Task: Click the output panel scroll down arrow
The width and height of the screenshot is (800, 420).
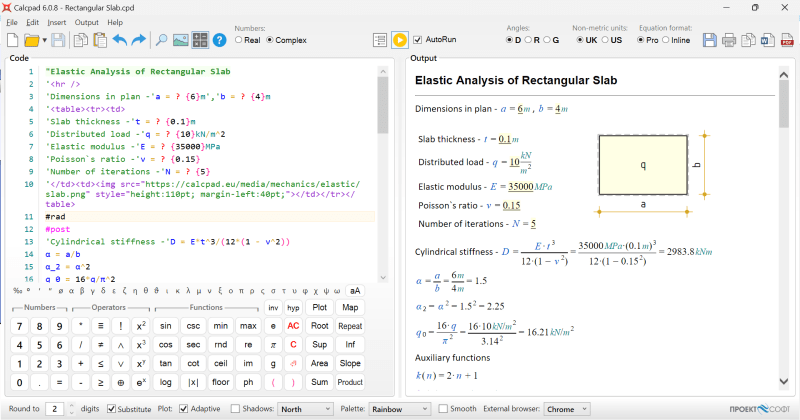Action: pos(784,381)
